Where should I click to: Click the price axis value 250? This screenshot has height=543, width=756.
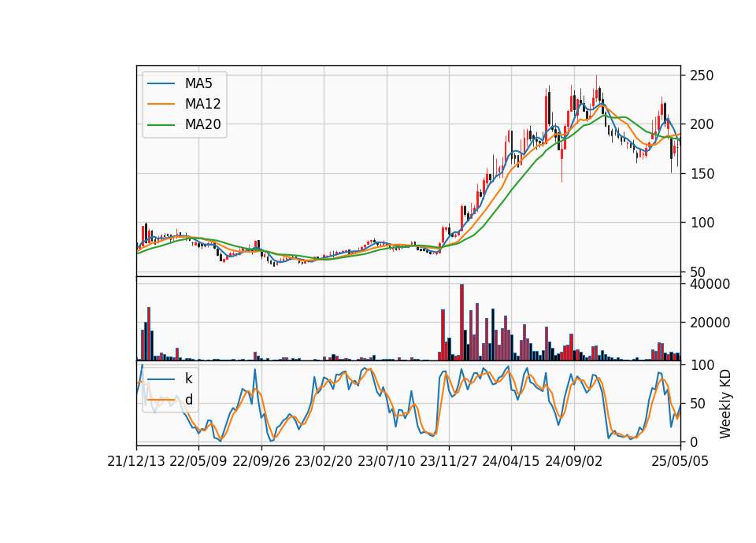tap(702, 76)
